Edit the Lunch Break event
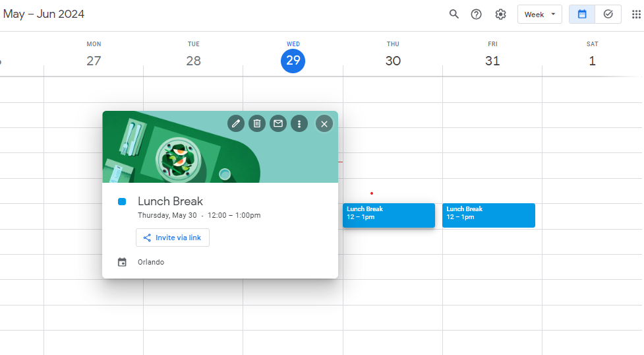Image resolution: width=644 pixels, height=355 pixels. [236, 123]
